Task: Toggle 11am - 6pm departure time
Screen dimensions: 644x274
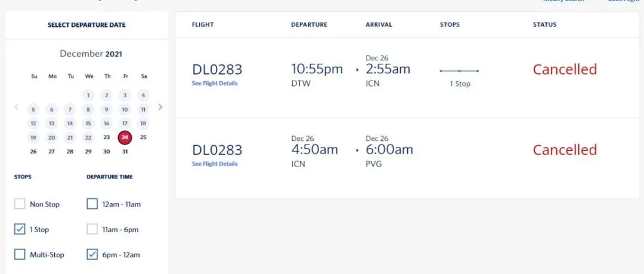Action: pos(92,229)
